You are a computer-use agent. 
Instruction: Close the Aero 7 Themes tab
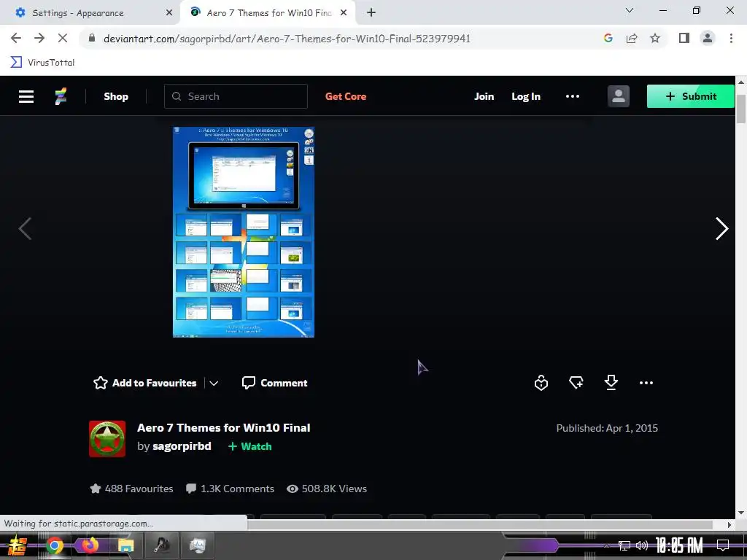pyautogui.click(x=344, y=13)
